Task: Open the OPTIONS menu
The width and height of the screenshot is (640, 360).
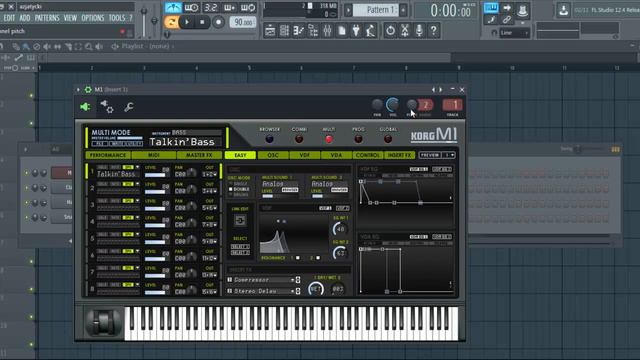Action: [93, 18]
